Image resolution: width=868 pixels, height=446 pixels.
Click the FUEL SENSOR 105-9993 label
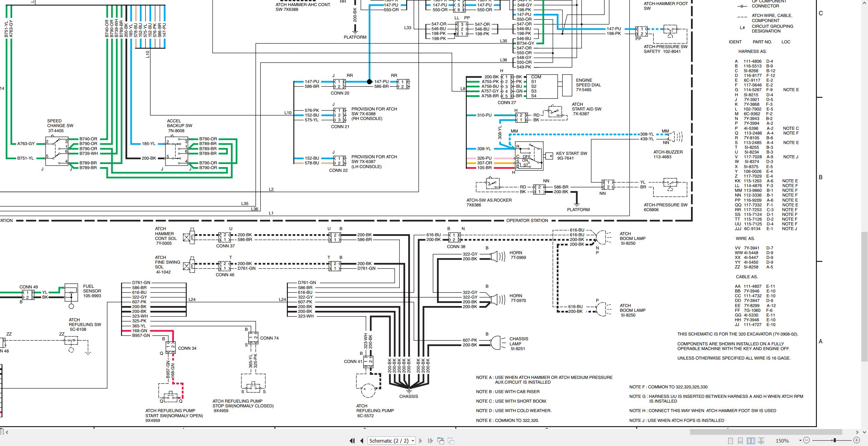[x=92, y=291]
